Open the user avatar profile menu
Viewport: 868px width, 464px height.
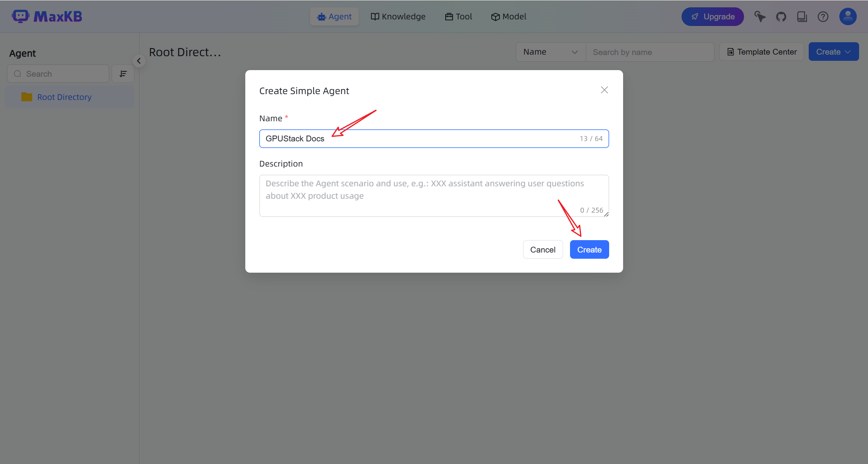(847, 17)
